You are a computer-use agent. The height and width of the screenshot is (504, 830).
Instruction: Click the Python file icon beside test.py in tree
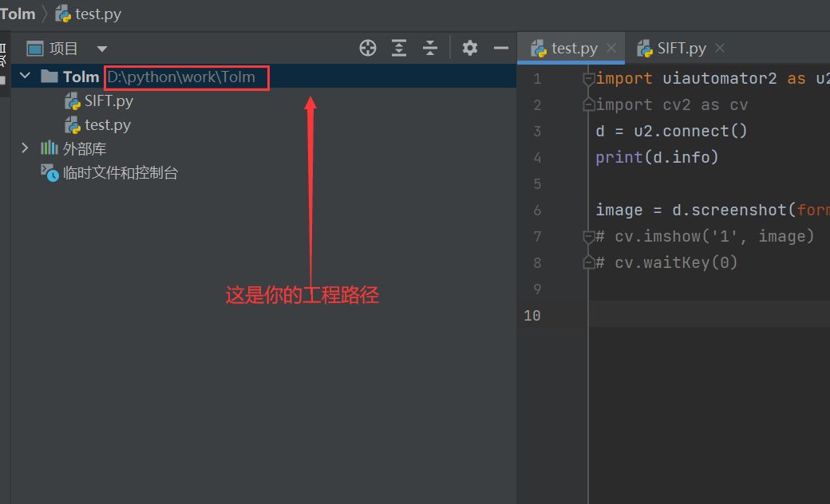coord(72,125)
